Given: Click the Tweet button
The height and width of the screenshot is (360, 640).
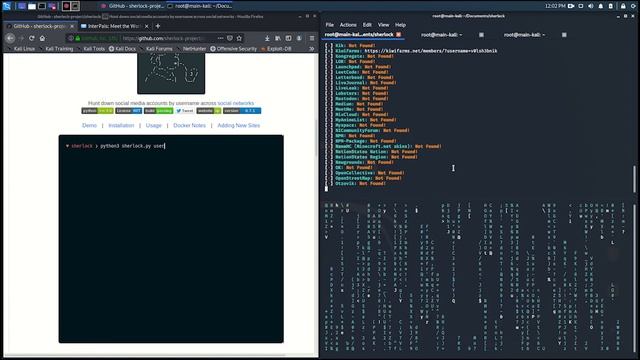Looking at the screenshot, I should pos(185,111).
